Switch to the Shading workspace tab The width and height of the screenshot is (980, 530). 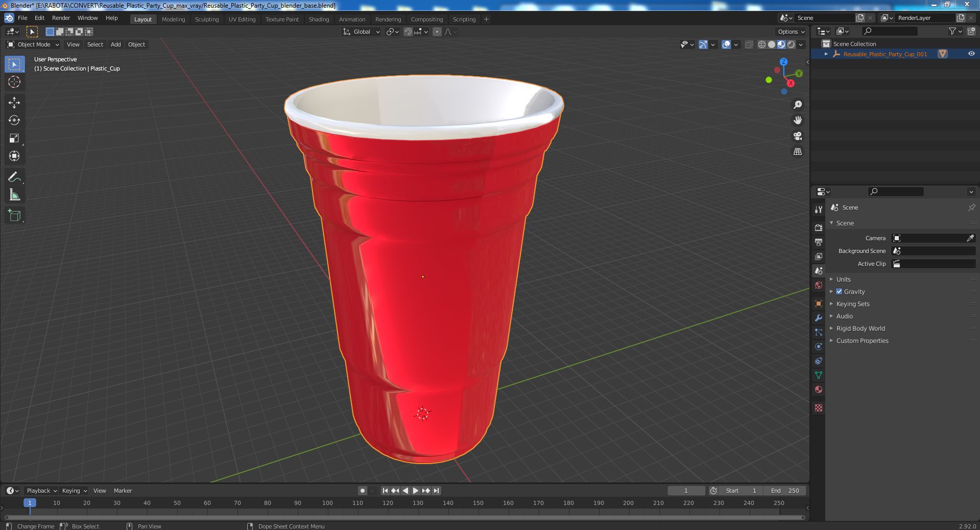point(319,19)
